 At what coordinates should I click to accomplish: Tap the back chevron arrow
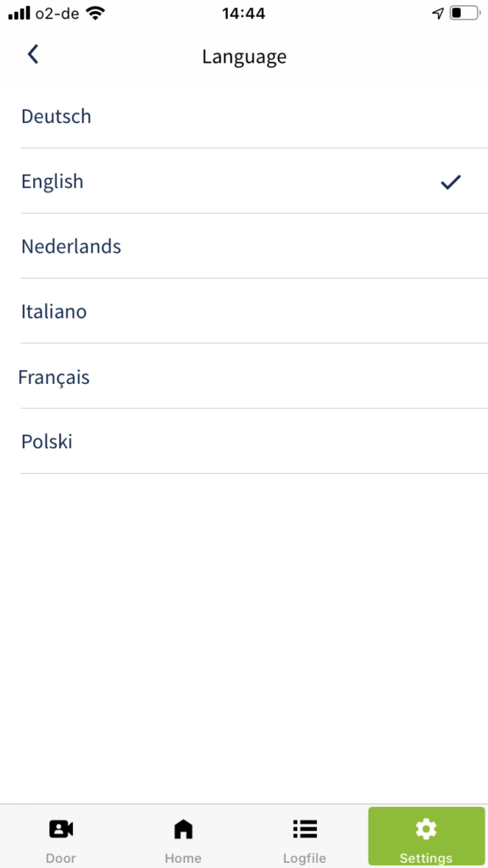click(33, 55)
